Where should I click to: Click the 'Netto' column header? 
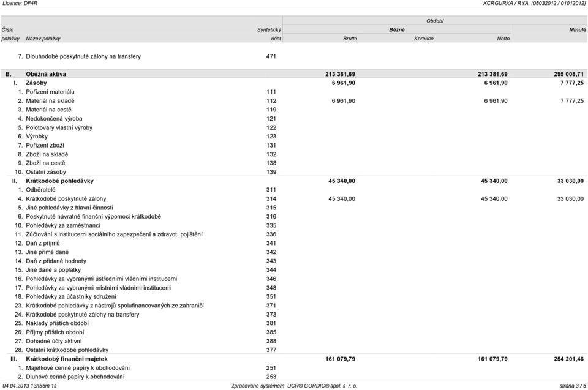click(503, 39)
